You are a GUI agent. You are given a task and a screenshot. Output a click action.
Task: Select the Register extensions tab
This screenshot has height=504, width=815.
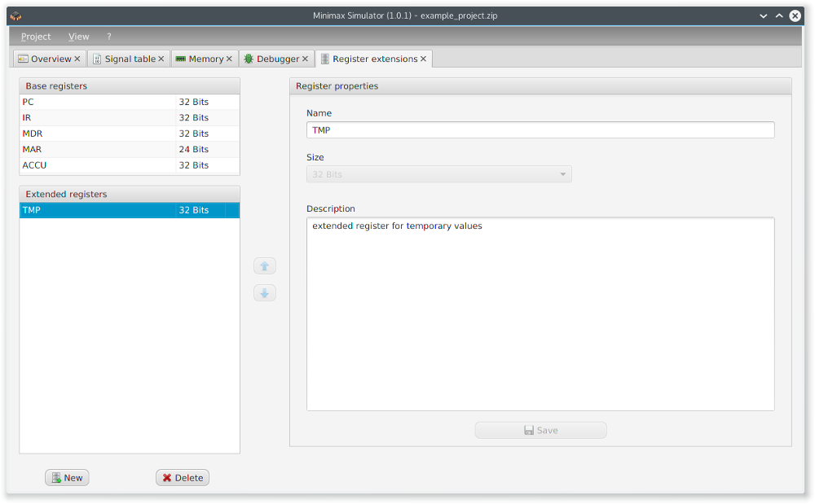(374, 59)
